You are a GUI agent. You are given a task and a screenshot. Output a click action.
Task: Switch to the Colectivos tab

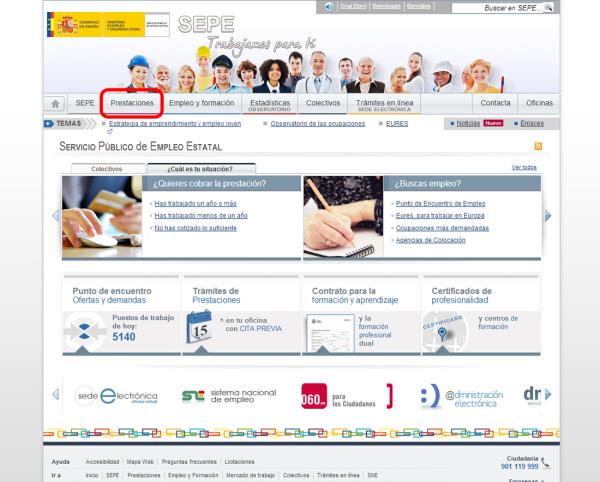[x=106, y=169]
